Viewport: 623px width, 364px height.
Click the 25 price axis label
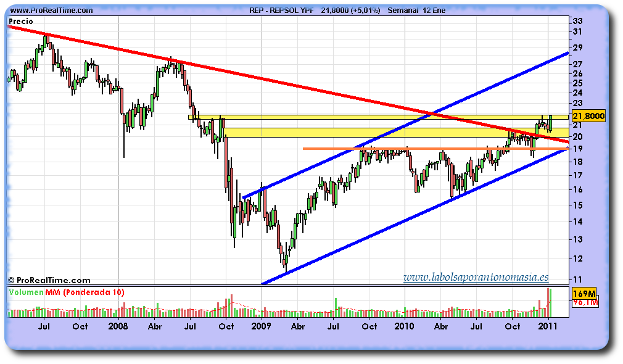pyautogui.click(x=578, y=83)
